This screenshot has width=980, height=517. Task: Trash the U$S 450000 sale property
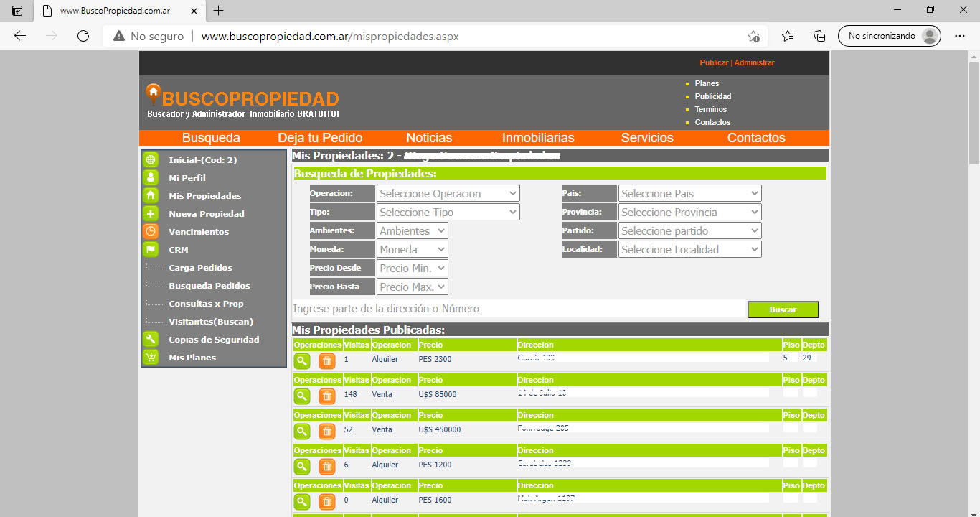[327, 431]
